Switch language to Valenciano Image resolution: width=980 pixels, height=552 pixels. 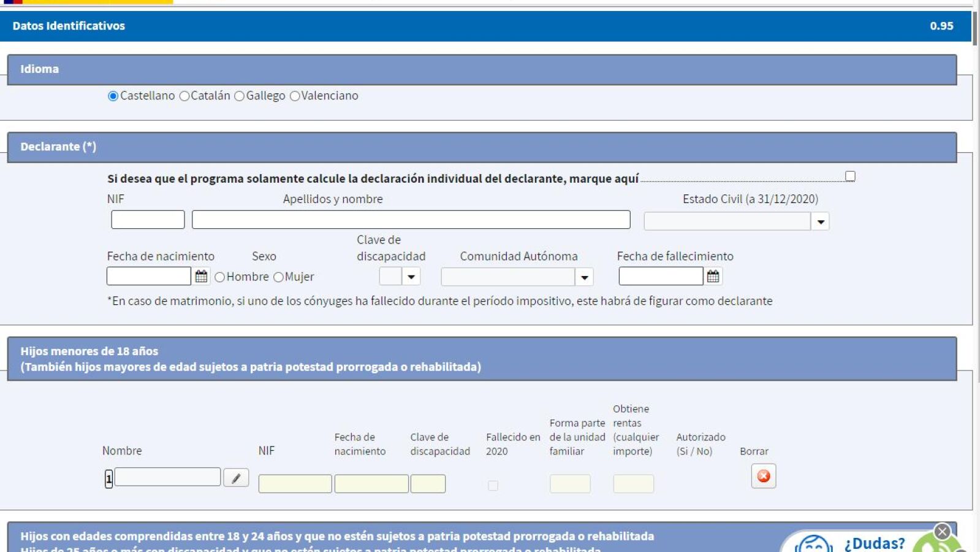(x=295, y=96)
